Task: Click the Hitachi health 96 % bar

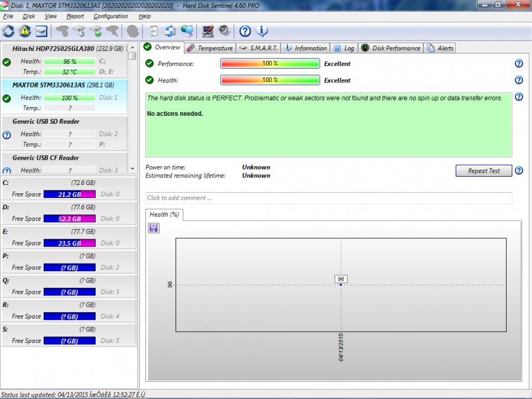Action: click(x=70, y=61)
